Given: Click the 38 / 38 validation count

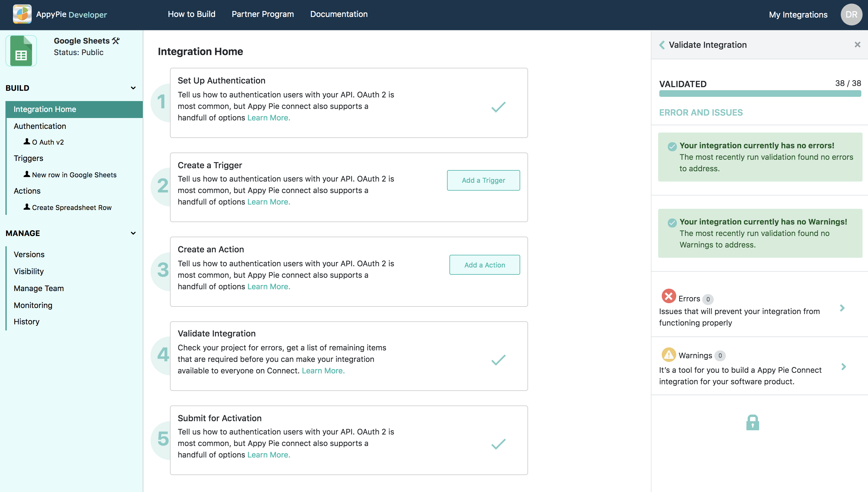Looking at the screenshot, I should pos(848,83).
